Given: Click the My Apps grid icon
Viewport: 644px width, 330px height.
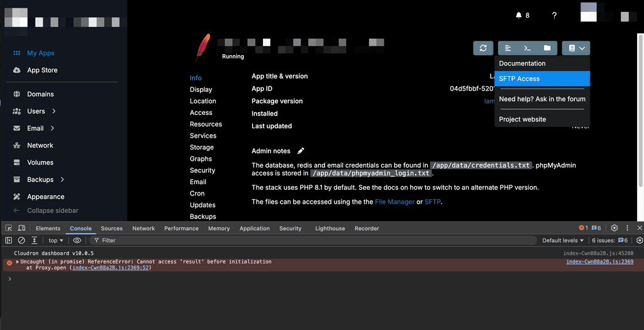Looking at the screenshot, I should point(16,53).
